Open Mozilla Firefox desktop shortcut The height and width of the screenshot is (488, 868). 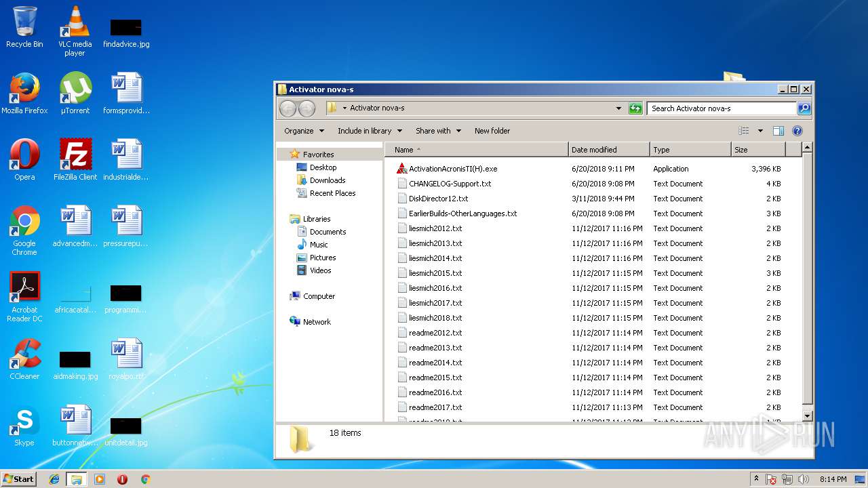pos(24,94)
